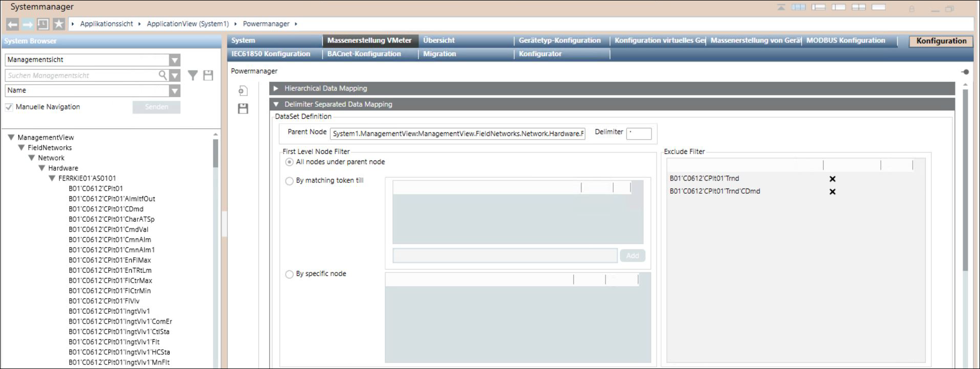Click the filter funnel icon in System Browser

point(193,76)
